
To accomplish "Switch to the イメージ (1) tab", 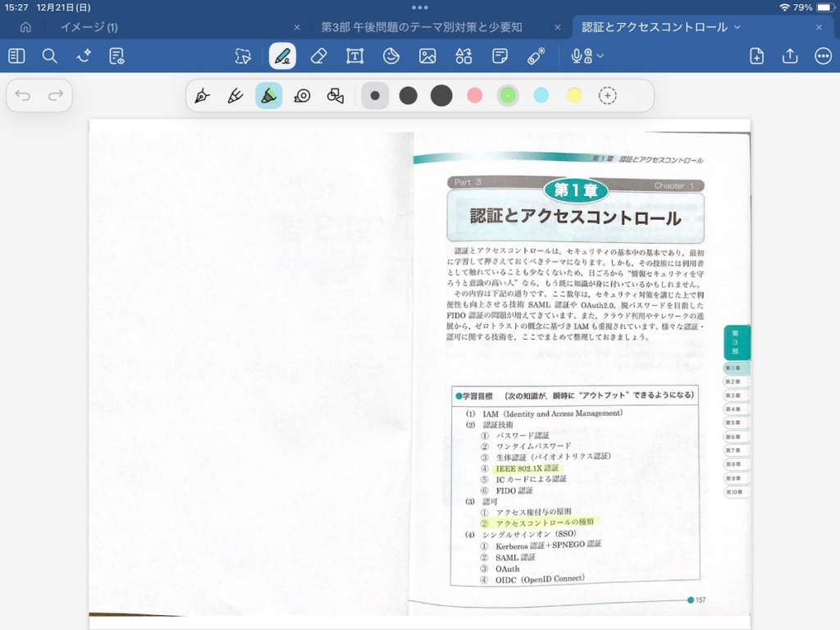I will coord(89,27).
